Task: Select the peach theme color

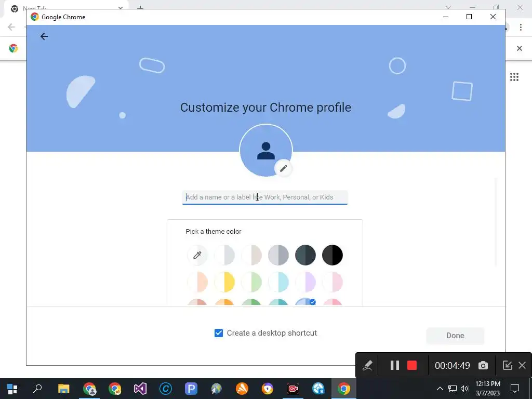Action: pyautogui.click(x=197, y=282)
